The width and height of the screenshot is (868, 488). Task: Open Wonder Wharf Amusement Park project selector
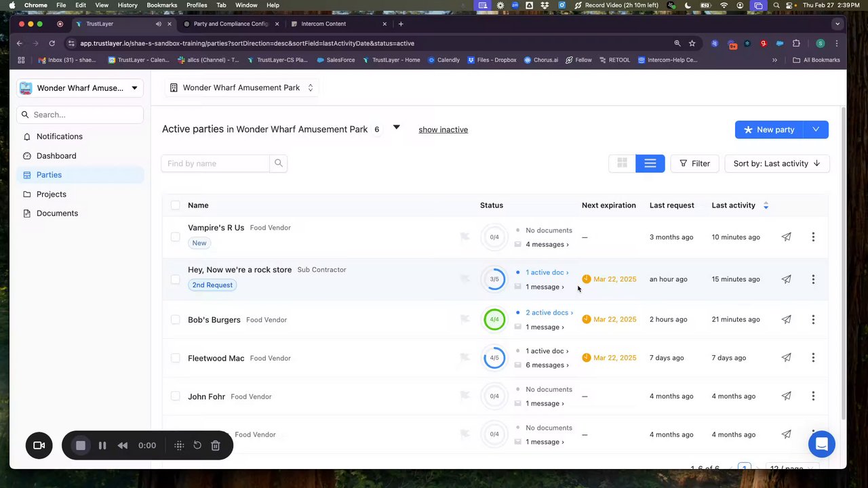[x=241, y=87]
